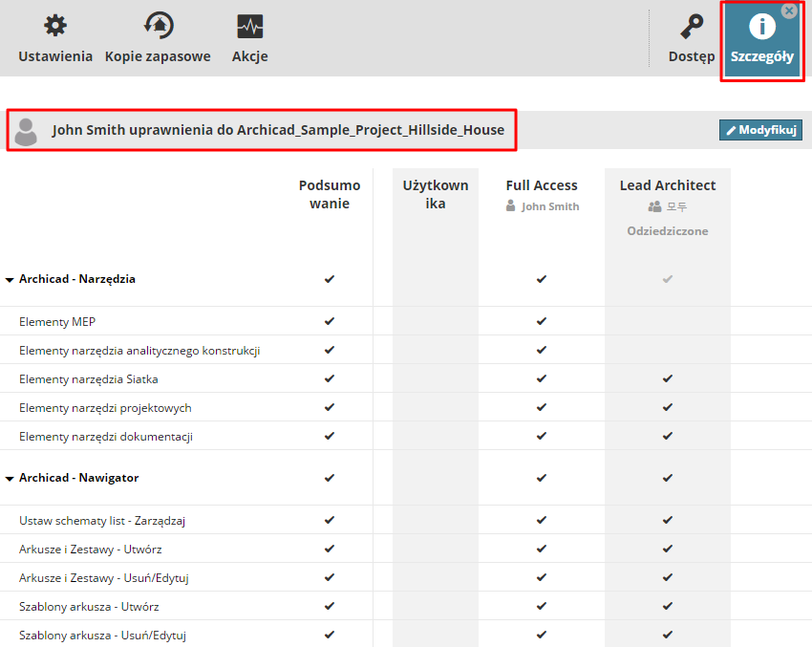Click Podsumowanie column header
The height and width of the screenshot is (647, 812).
click(x=330, y=194)
